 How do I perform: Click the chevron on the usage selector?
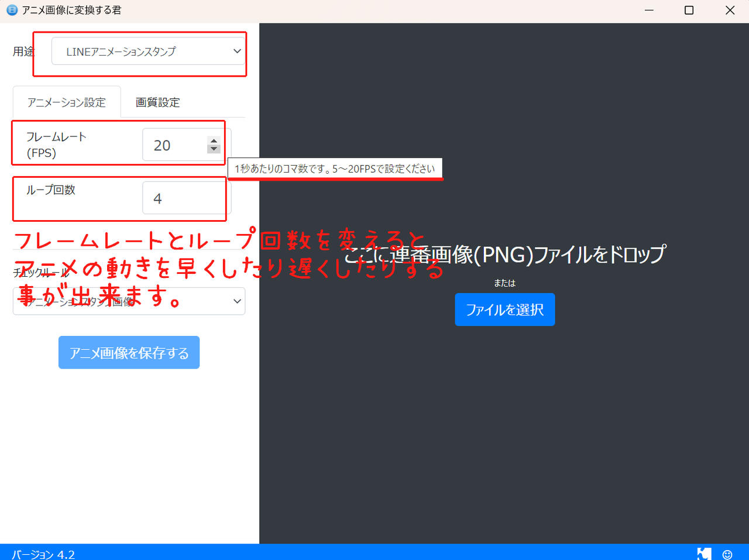click(x=237, y=51)
